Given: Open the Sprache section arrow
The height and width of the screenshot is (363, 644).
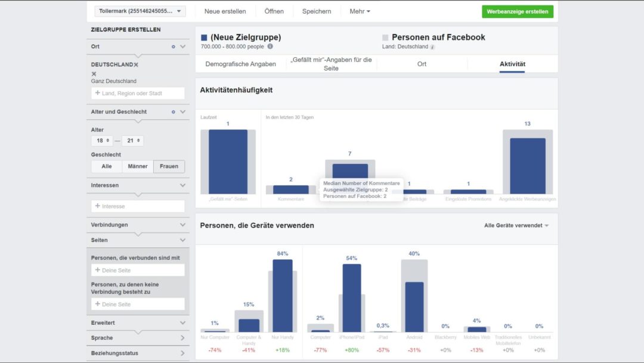Looking at the screenshot, I should (x=183, y=338).
